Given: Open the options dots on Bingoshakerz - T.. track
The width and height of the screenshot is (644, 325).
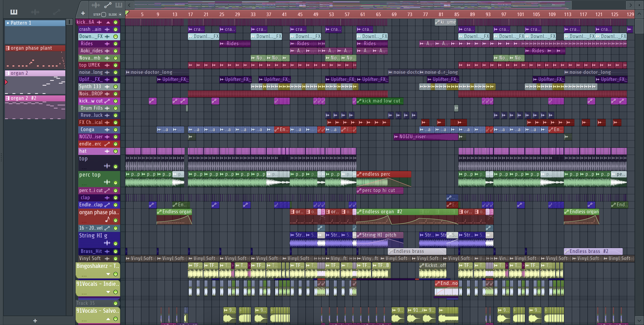Looking at the screenshot, I should (x=84, y=276).
